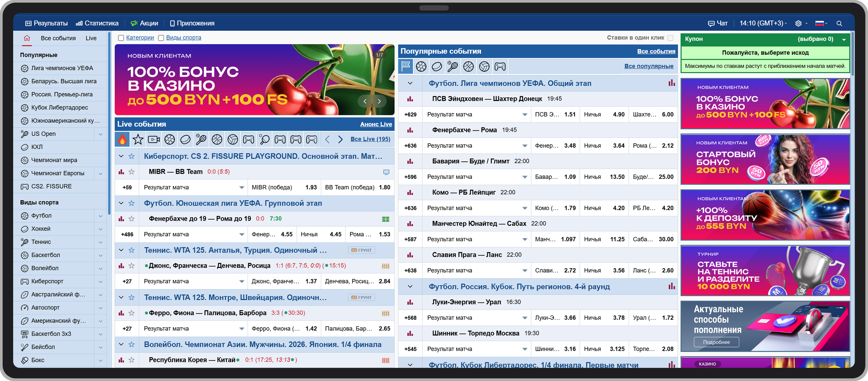Screen dimensions: 868x381
Task: Open the time zone selector 14:10 (GMT+3)
Action: (763, 23)
